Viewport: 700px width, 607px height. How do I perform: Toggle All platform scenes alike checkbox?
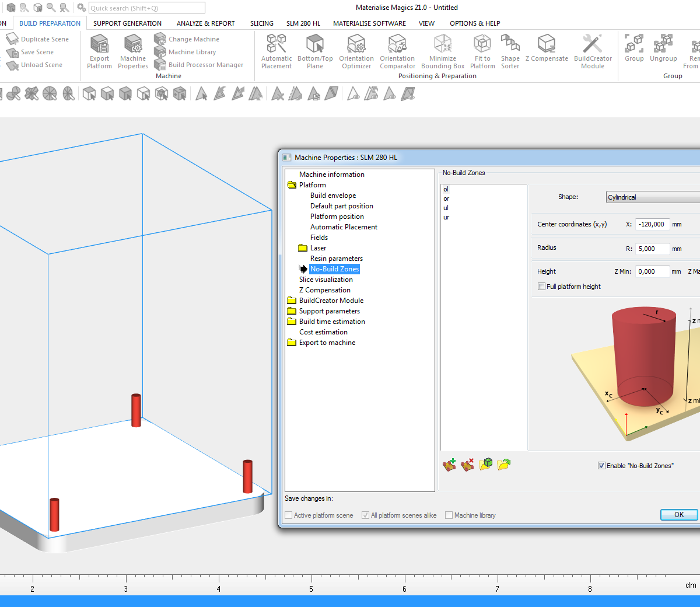(365, 515)
